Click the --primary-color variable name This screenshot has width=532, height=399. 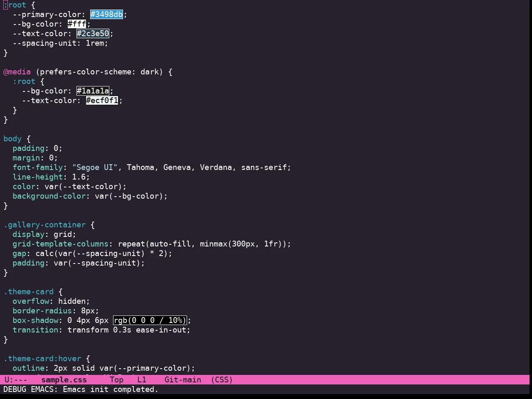click(47, 15)
